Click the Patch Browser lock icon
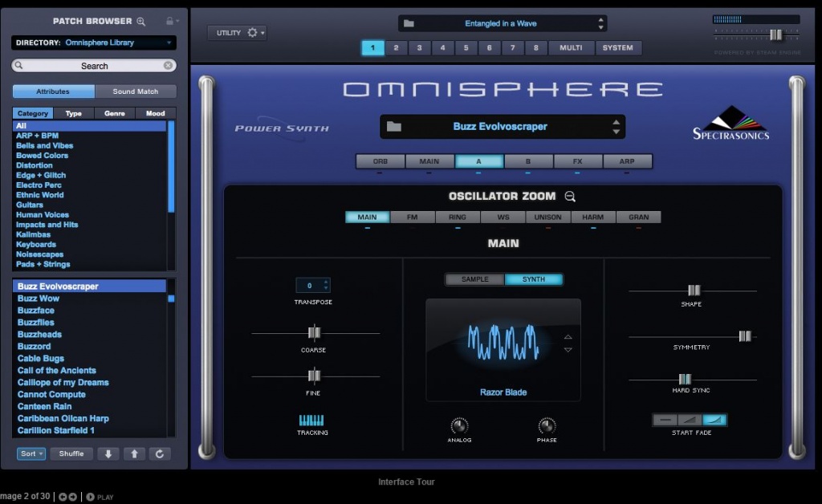Viewport: 822px width, 504px height. 169,21
